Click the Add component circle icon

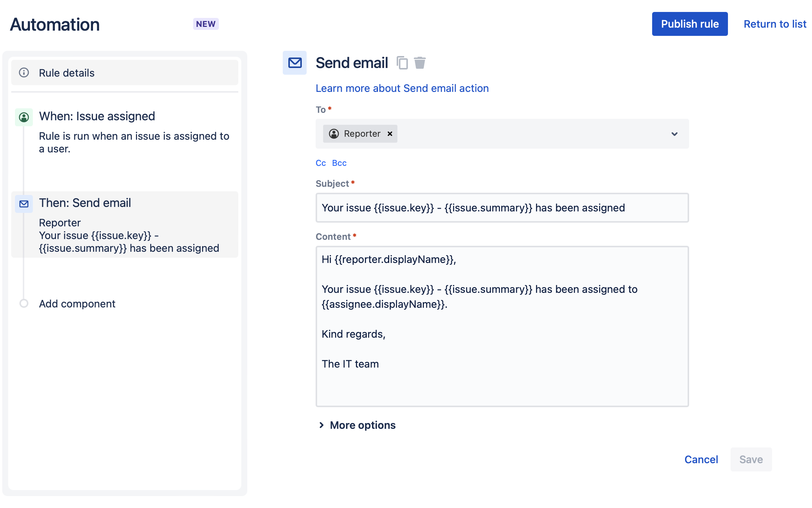point(24,304)
